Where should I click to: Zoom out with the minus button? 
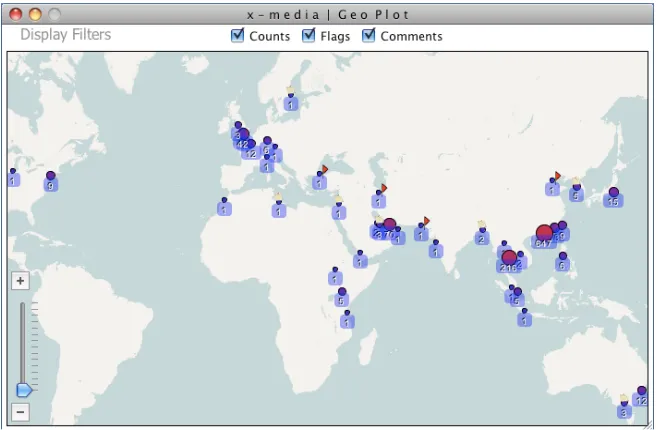(x=20, y=412)
